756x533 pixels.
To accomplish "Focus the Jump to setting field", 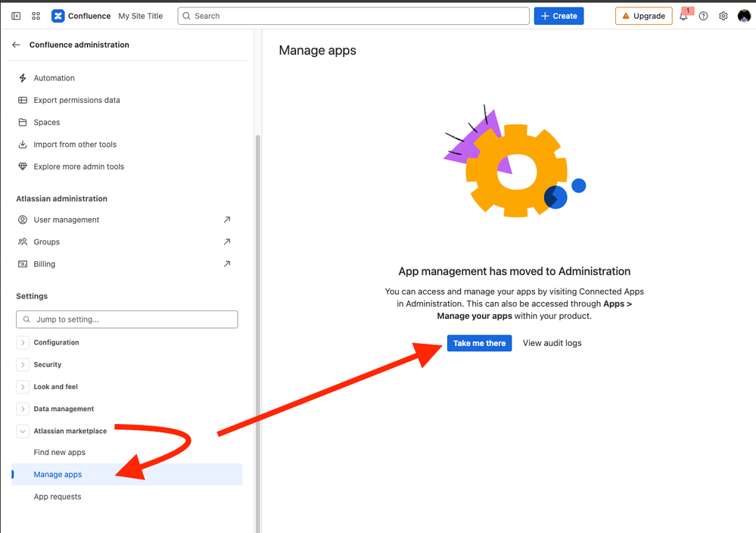I will pos(127,319).
